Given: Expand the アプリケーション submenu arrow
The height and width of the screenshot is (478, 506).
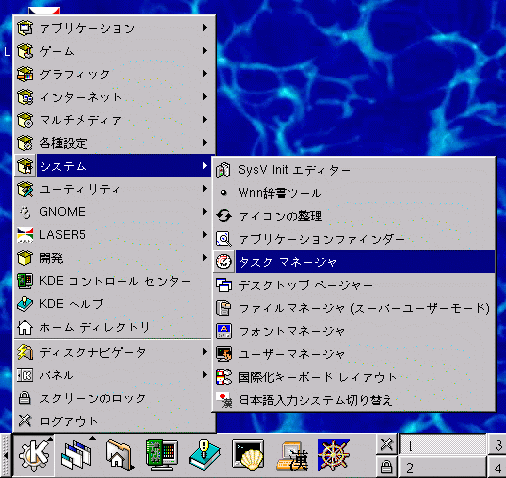Looking at the screenshot, I should tap(205, 28).
